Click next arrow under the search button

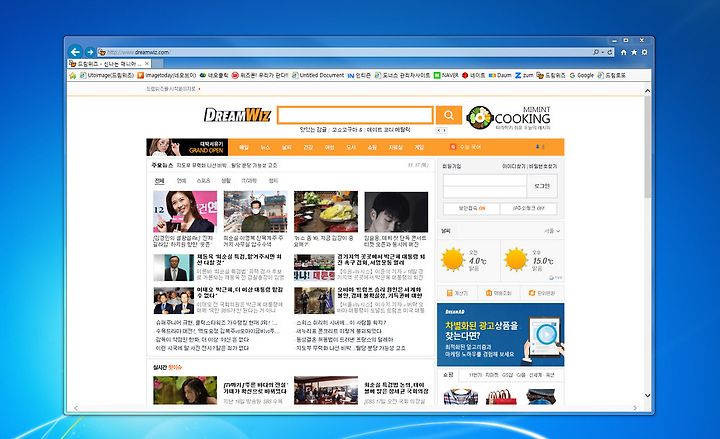[444, 131]
